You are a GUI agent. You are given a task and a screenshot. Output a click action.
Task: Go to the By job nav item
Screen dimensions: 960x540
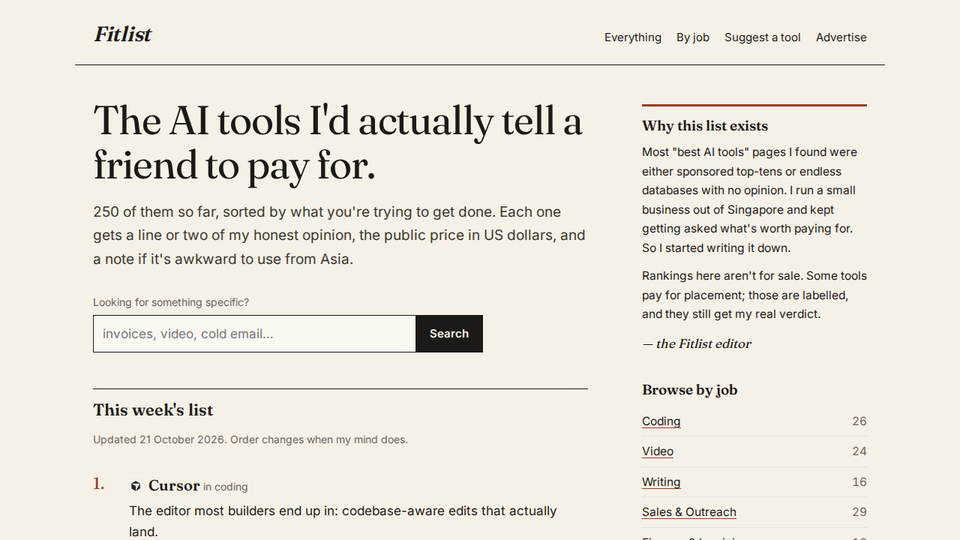click(x=692, y=37)
